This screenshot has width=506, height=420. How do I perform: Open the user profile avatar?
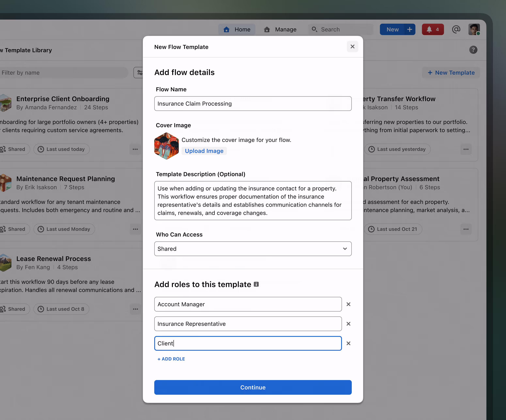pos(474,29)
